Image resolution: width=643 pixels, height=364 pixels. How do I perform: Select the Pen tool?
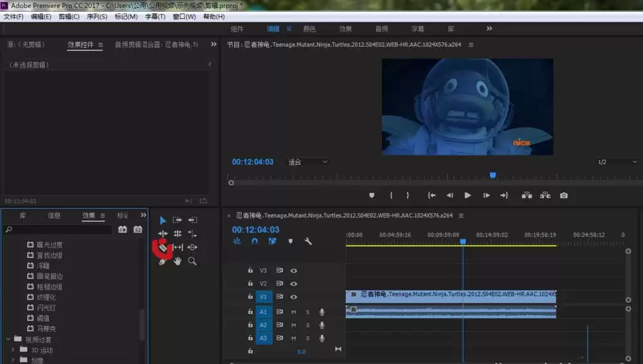pyautogui.click(x=163, y=261)
